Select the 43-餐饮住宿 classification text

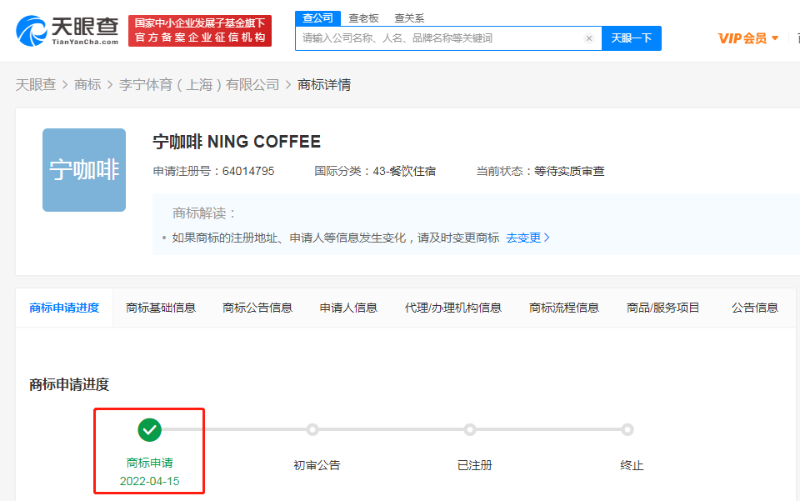404,171
